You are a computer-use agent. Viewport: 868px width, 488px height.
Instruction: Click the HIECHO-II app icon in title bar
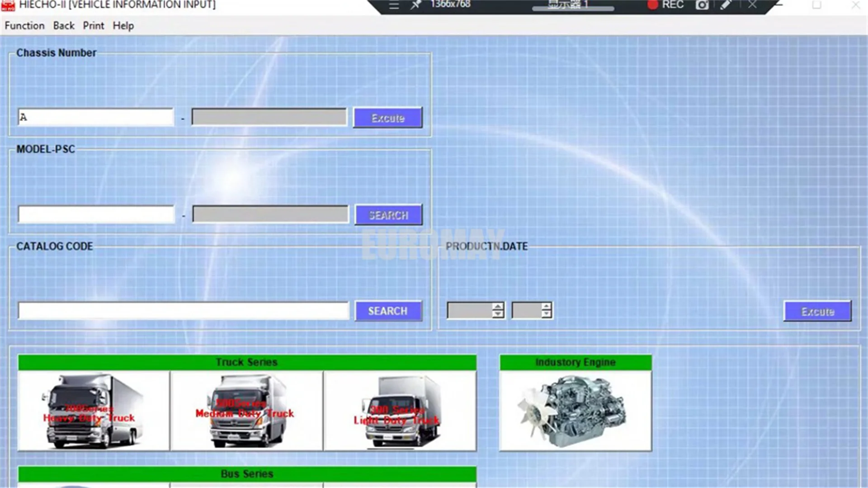tap(8, 5)
